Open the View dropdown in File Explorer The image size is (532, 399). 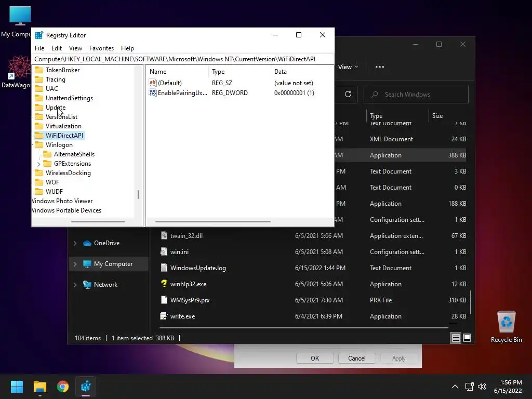348,67
